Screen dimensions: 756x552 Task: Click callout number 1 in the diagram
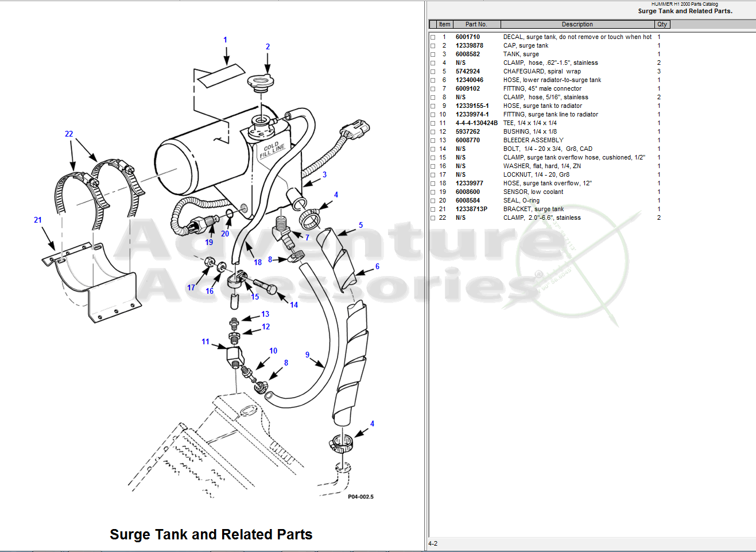[x=225, y=40]
